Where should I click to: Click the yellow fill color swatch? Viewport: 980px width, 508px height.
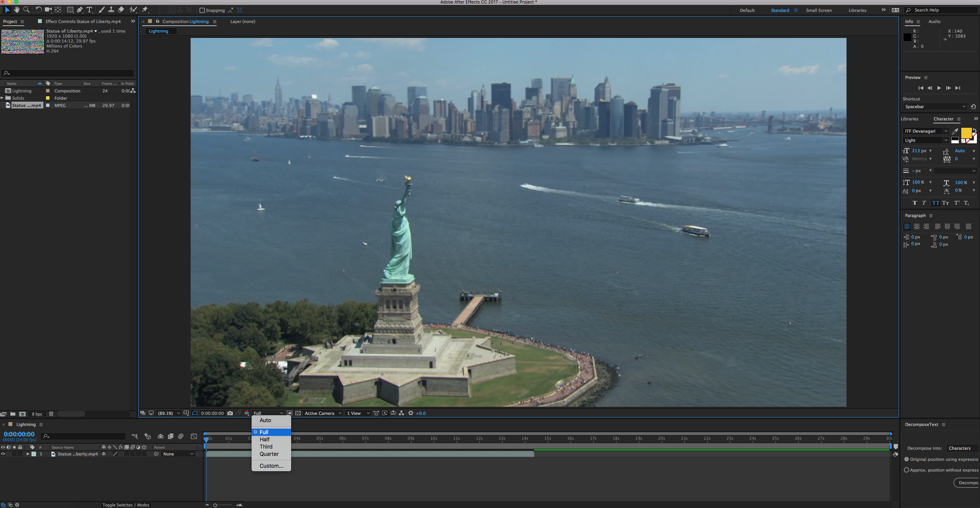click(x=966, y=133)
